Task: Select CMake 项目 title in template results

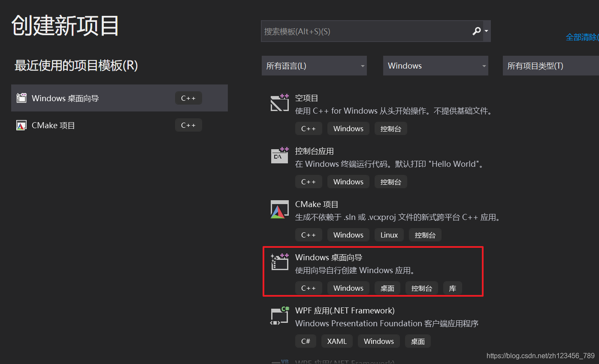Action: (317, 205)
